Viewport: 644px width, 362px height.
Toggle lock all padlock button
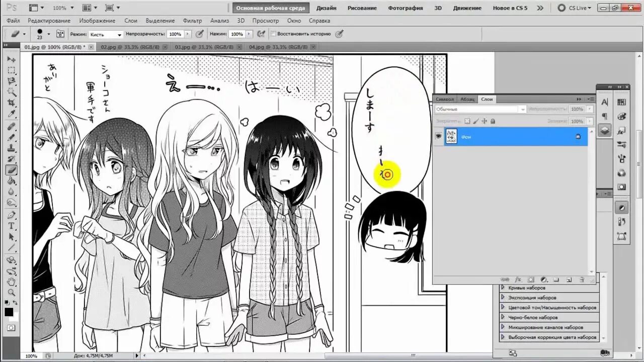pos(493,121)
